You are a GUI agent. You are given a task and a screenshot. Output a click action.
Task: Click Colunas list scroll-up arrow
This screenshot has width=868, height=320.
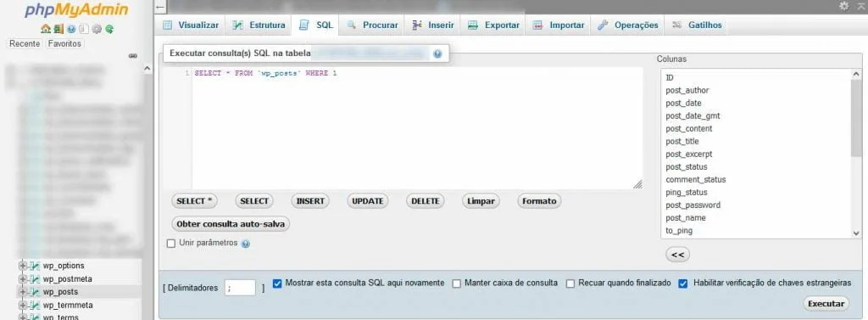(856, 75)
